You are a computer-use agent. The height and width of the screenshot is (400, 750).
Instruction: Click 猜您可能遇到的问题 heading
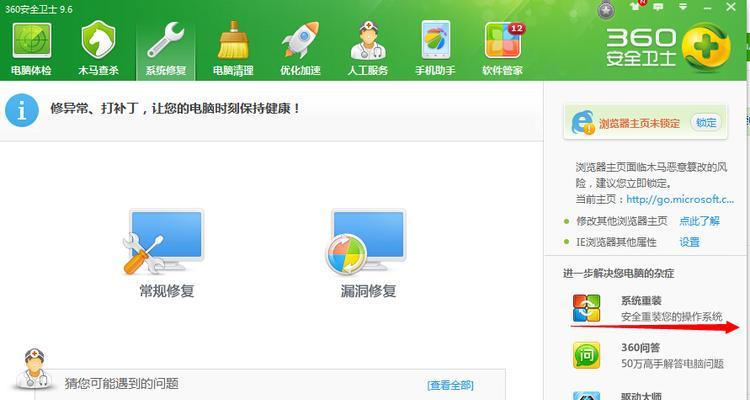(x=121, y=383)
